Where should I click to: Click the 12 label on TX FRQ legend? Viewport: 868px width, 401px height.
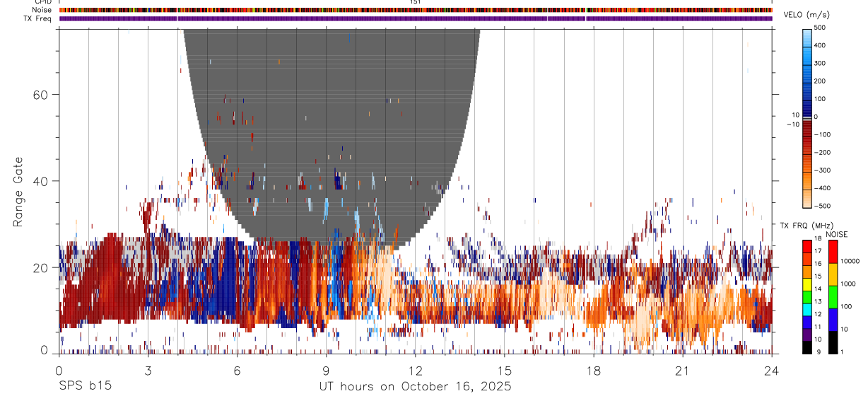coord(817,314)
